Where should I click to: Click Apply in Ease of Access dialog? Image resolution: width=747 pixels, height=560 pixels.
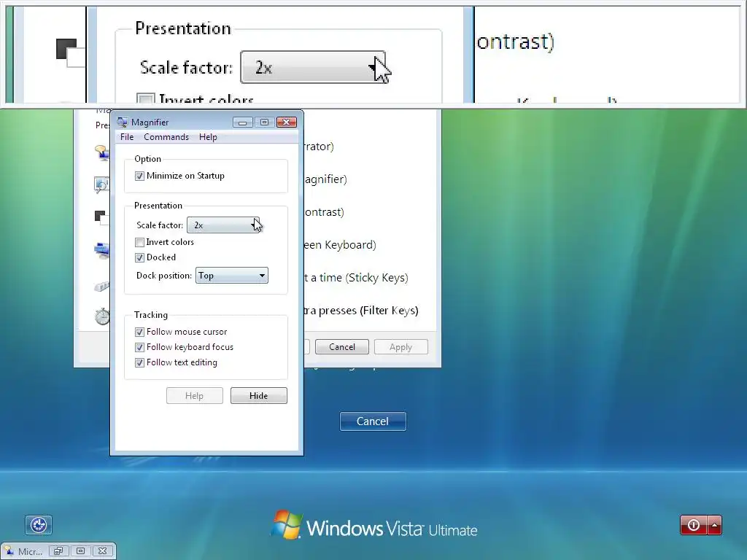pyautogui.click(x=400, y=346)
